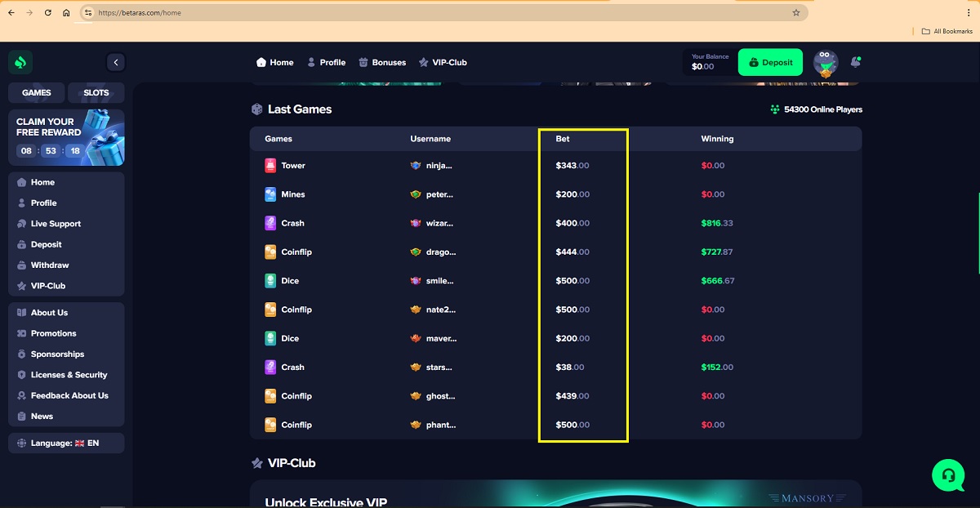The width and height of the screenshot is (980, 508).
Task: Click the browser reload icon
Action: 48,13
